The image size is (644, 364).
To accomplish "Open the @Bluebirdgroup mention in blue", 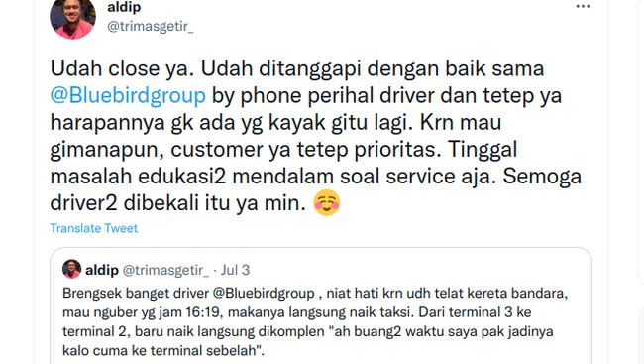I will [128, 95].
